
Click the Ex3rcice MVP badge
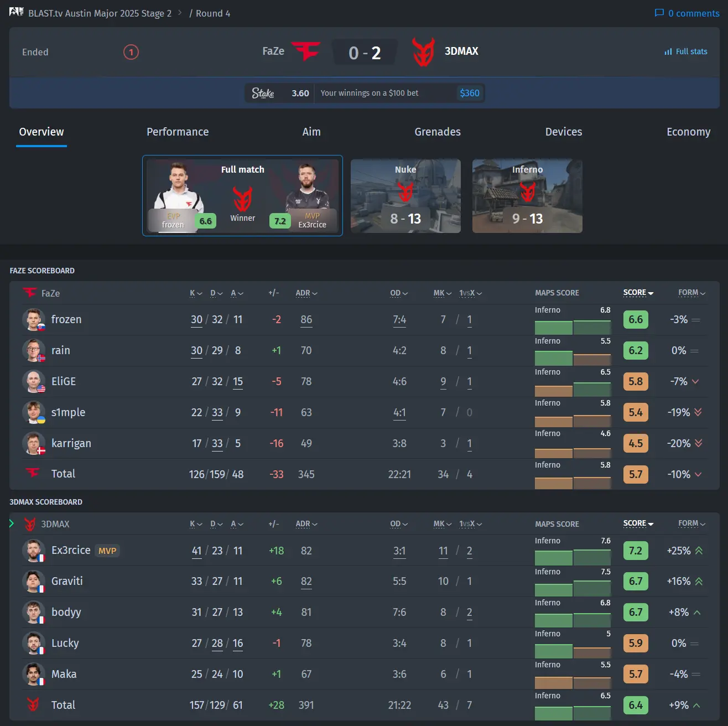(x=107, y=551)
